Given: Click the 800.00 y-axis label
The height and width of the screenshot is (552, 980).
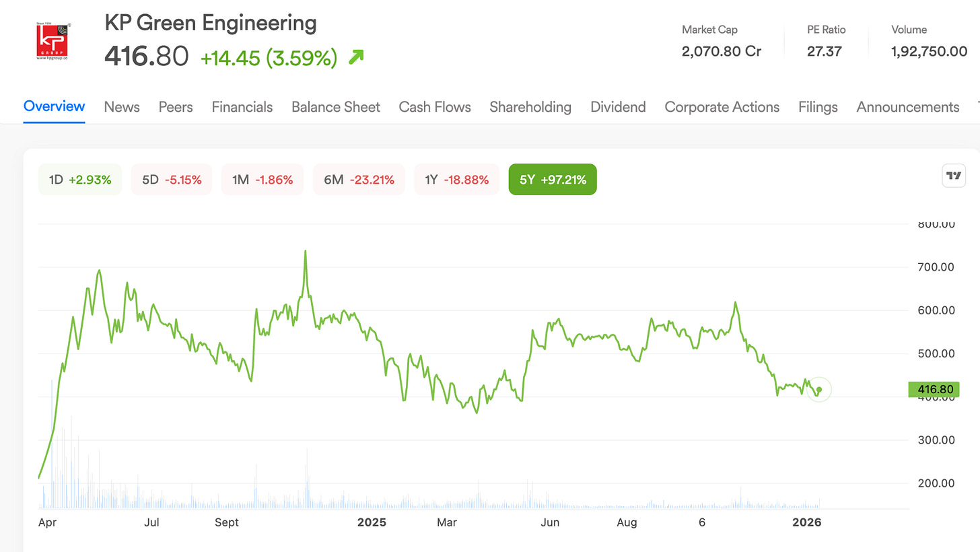Looking at the screenshot, I should pos(937,224).
